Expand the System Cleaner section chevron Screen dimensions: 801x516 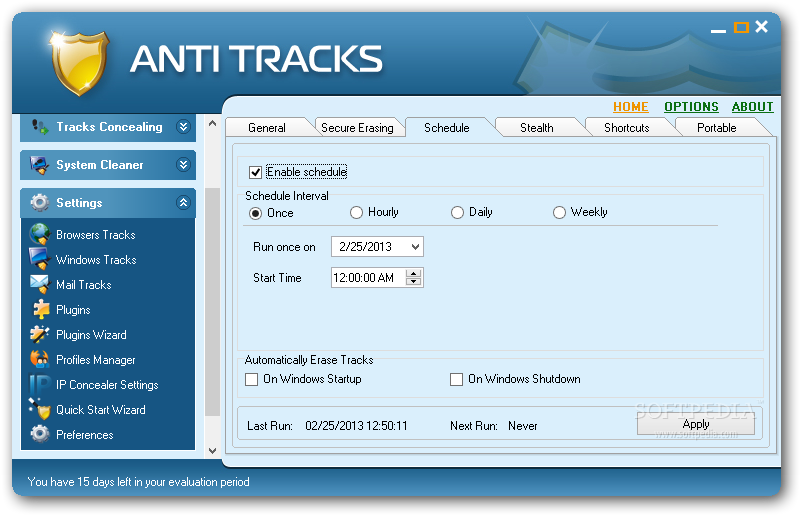point(183,165)
